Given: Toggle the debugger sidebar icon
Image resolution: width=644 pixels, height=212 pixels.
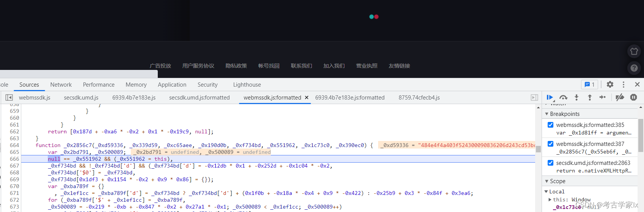Looking at the screenshot, I should 534,98.
